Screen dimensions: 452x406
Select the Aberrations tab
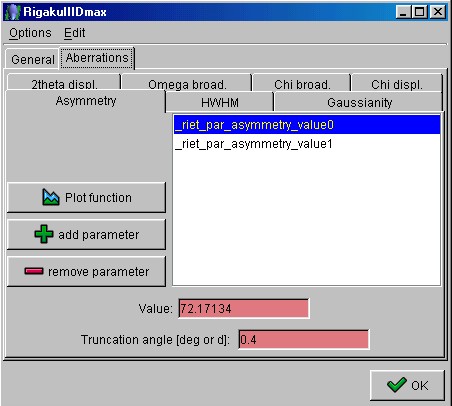(x=97, y=58)
